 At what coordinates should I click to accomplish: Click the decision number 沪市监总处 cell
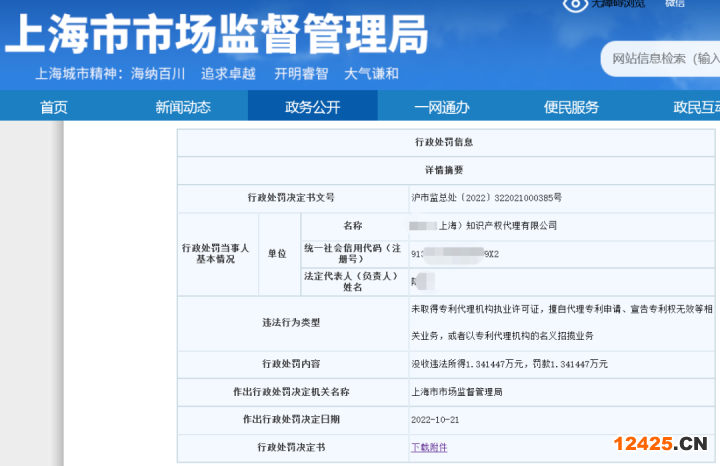487,198
